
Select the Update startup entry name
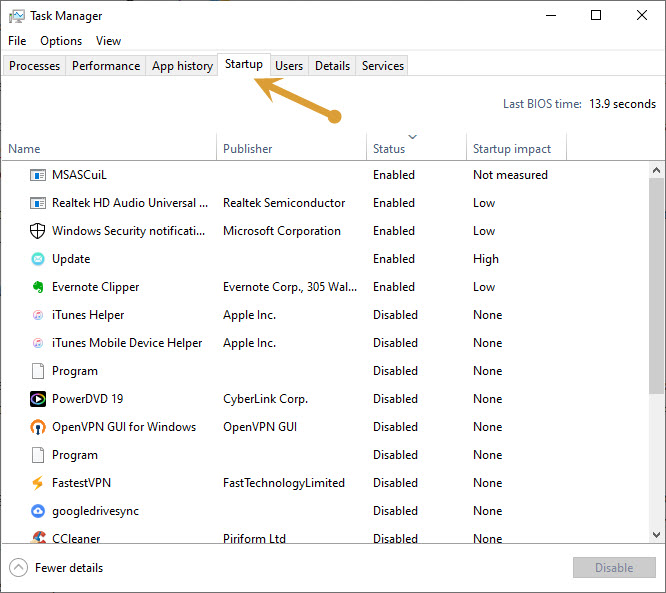coord(71,259)
